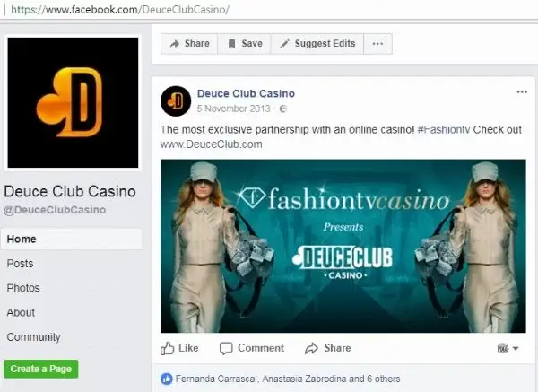
Task: Click the post's Share arrow icon
Action: (311, 348)
